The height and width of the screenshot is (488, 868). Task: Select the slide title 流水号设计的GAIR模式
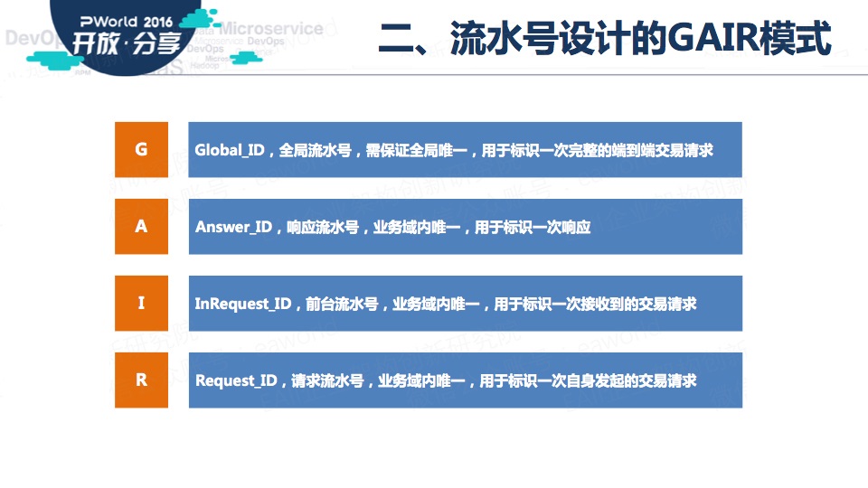(604, 39)
